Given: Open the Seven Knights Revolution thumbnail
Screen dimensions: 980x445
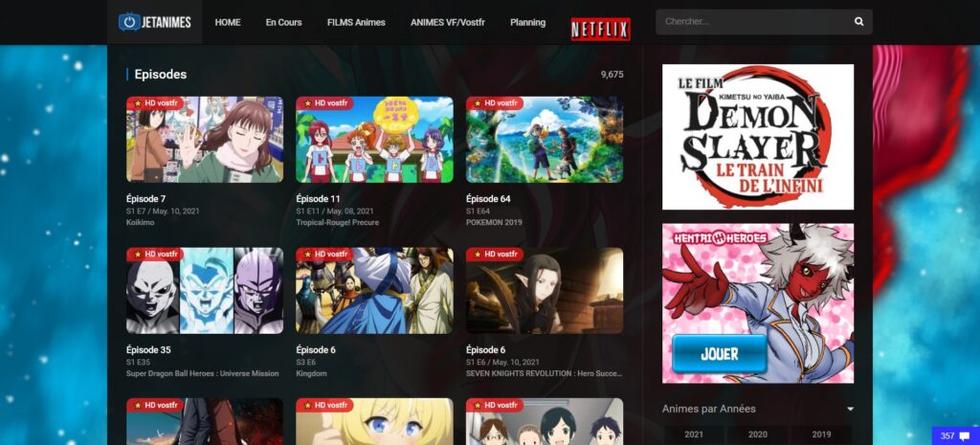Looking at the screenshot, I should tap(545, 291).
